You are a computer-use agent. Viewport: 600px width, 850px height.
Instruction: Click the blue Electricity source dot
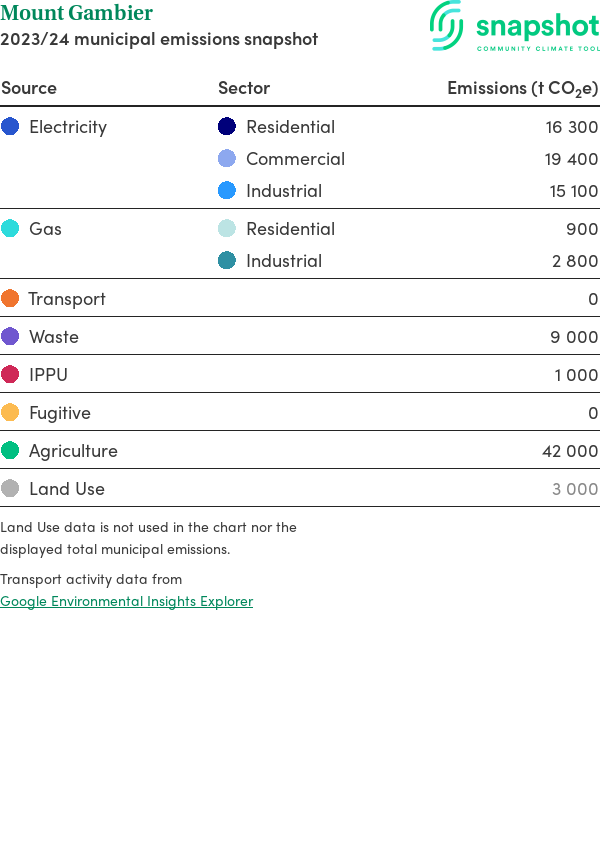pos(10,127)
